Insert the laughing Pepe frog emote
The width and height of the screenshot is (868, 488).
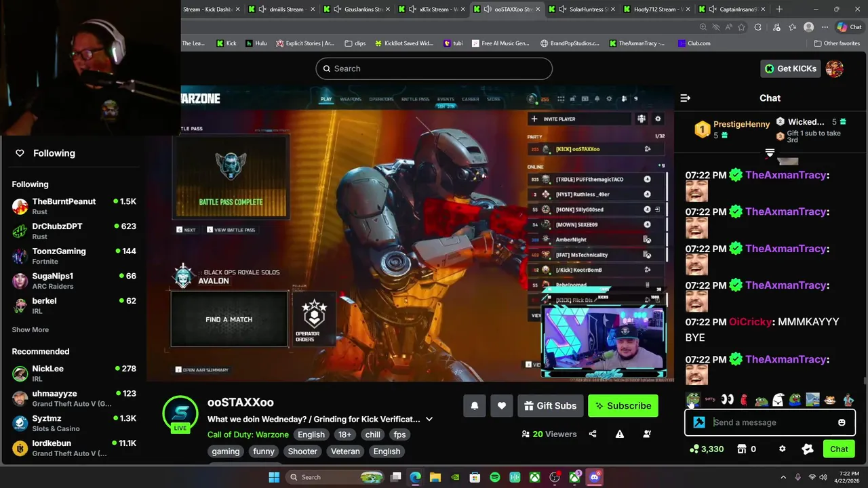692,399
